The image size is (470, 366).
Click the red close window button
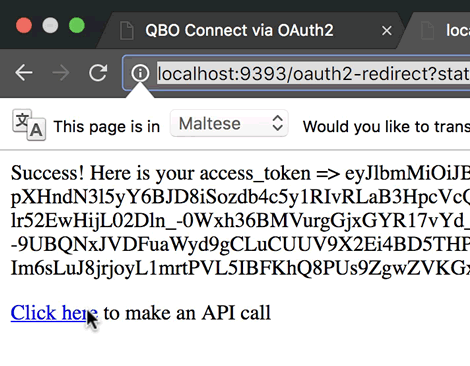coord(24,26)
